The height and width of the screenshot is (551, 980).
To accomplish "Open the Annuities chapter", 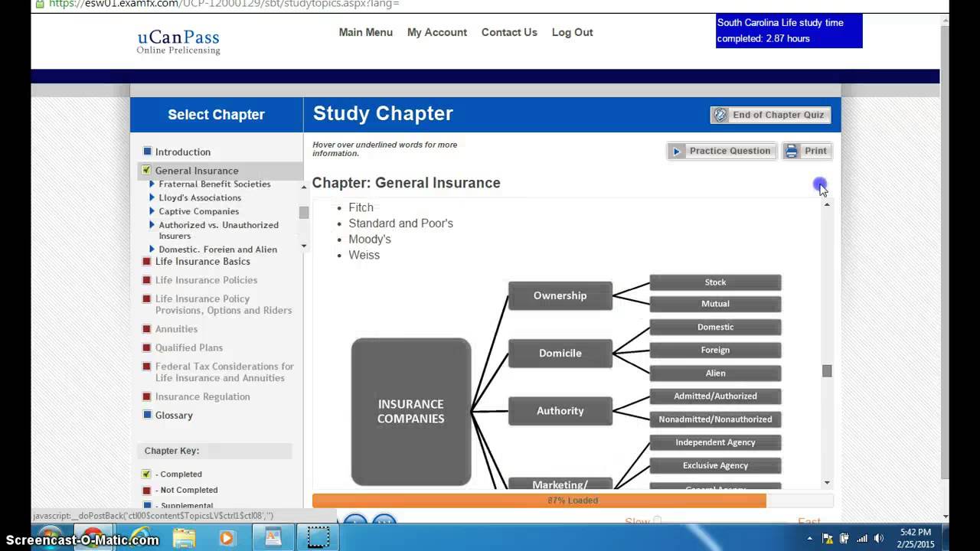I will [x=176, y=329].
